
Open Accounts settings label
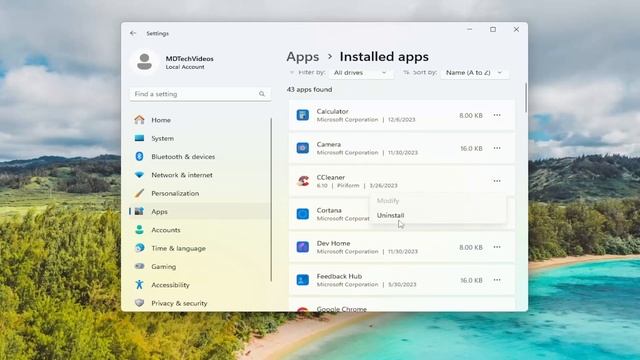click(x=166, y=230)
